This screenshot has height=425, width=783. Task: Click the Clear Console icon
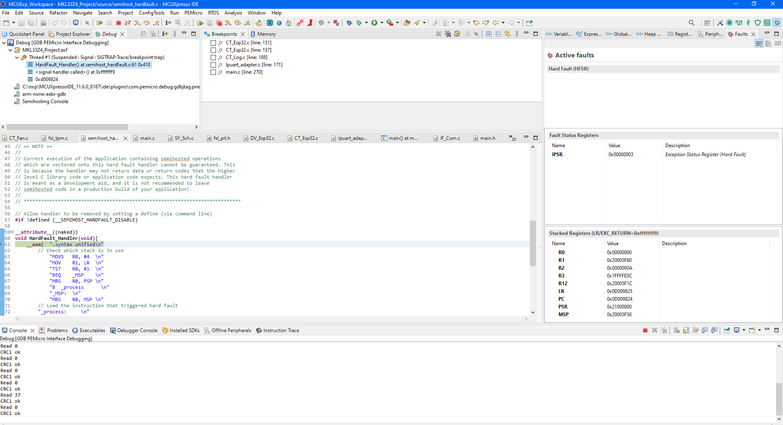coord(676,330)
